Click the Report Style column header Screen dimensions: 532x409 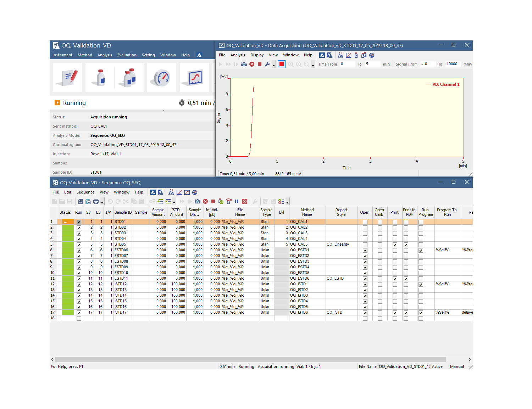click(x=342, y=212)
